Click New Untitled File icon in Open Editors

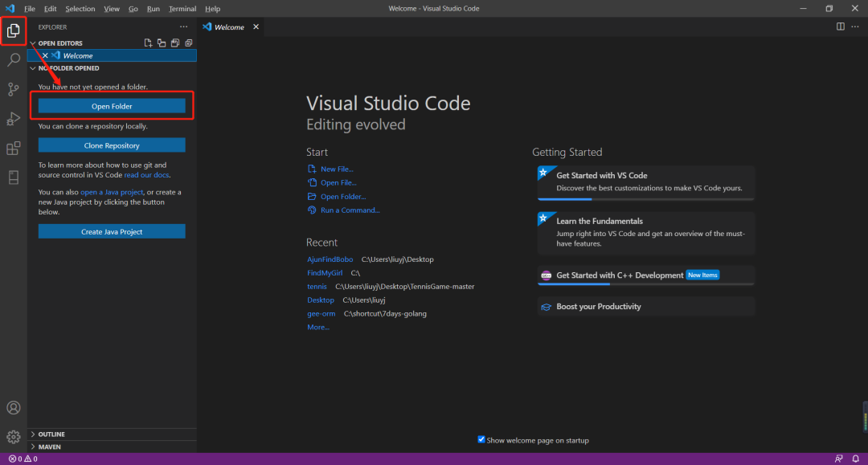(148, 43)
